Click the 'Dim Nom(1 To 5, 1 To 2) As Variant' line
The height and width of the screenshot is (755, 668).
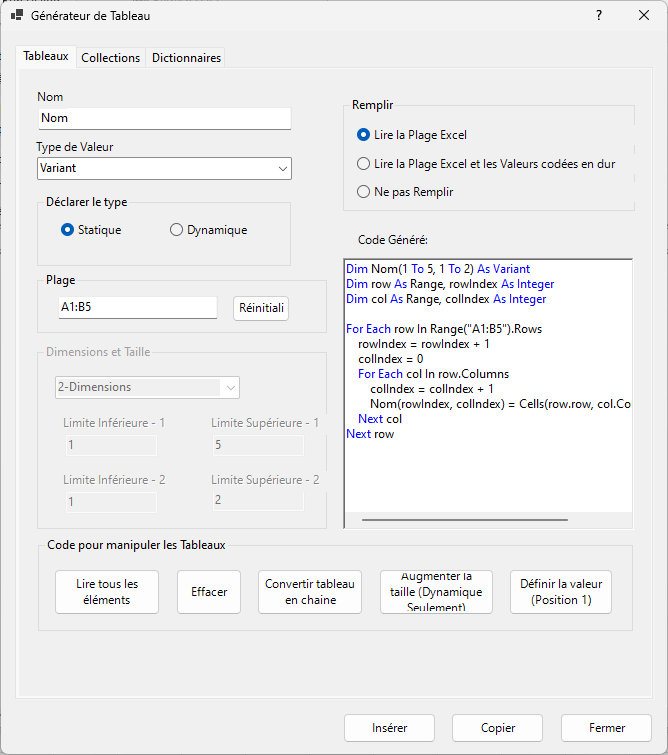pyautogui.click(x=438, y=269)
